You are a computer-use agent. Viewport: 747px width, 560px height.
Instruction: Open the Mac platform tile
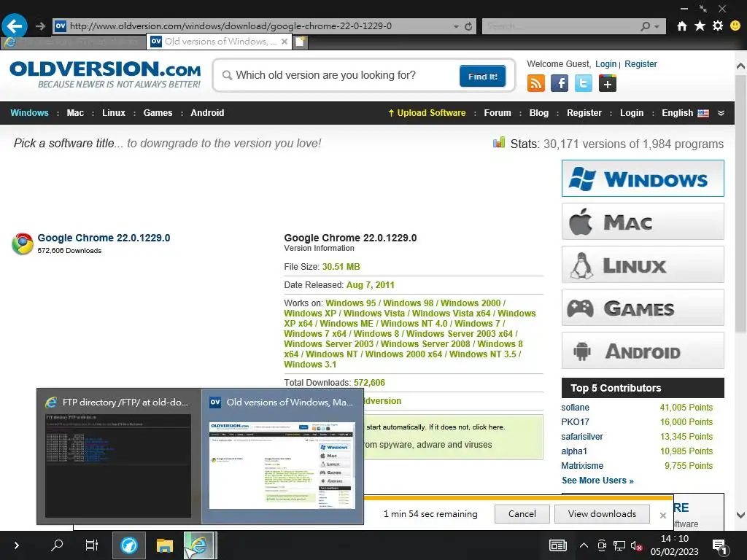tap(643, 222)
